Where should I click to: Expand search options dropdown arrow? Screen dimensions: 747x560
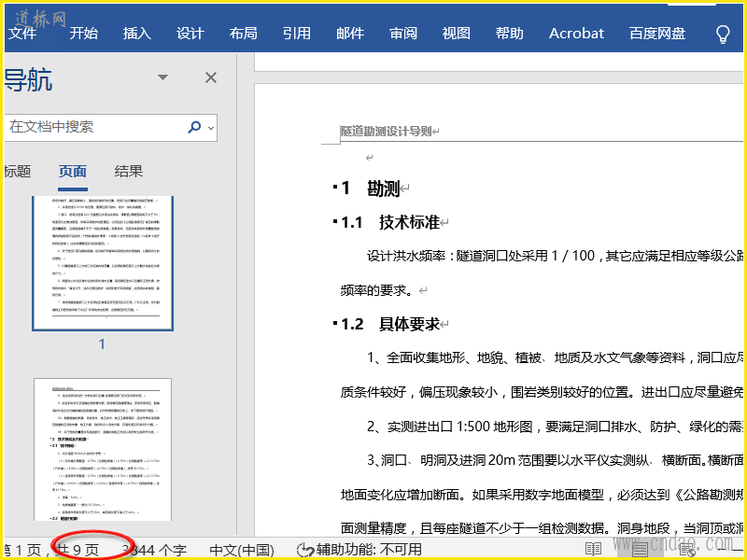pyautogui.click(x=211, y=128)
